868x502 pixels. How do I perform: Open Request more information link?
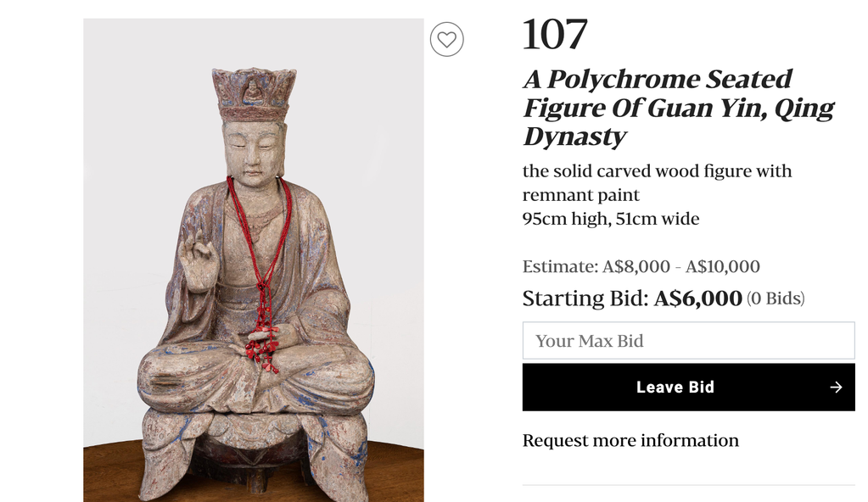click(x=630, y=441)
